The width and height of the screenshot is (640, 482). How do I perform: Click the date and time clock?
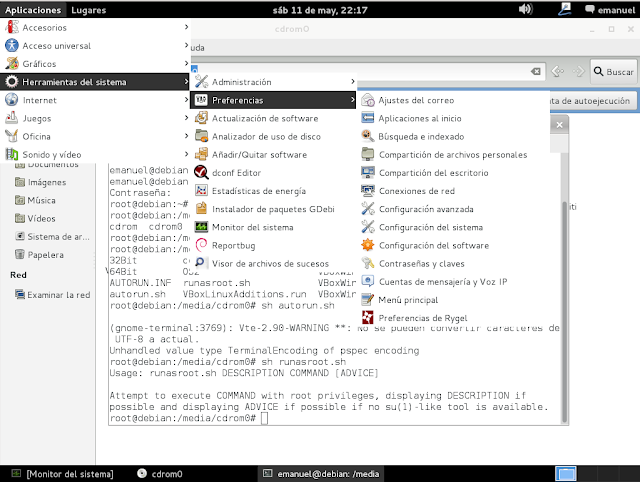tap(320, 10)
